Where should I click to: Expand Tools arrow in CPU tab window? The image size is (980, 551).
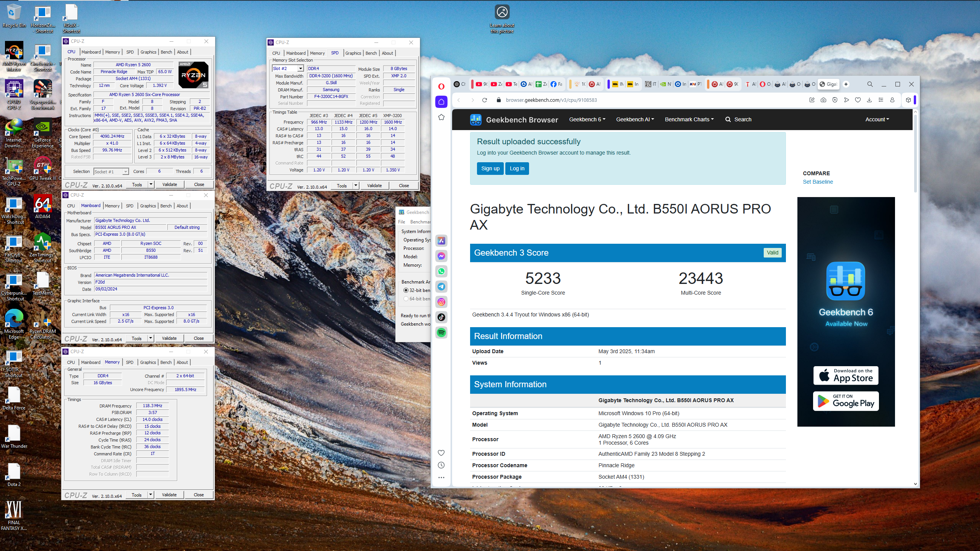pyautogui.click(x=151, y=184)
